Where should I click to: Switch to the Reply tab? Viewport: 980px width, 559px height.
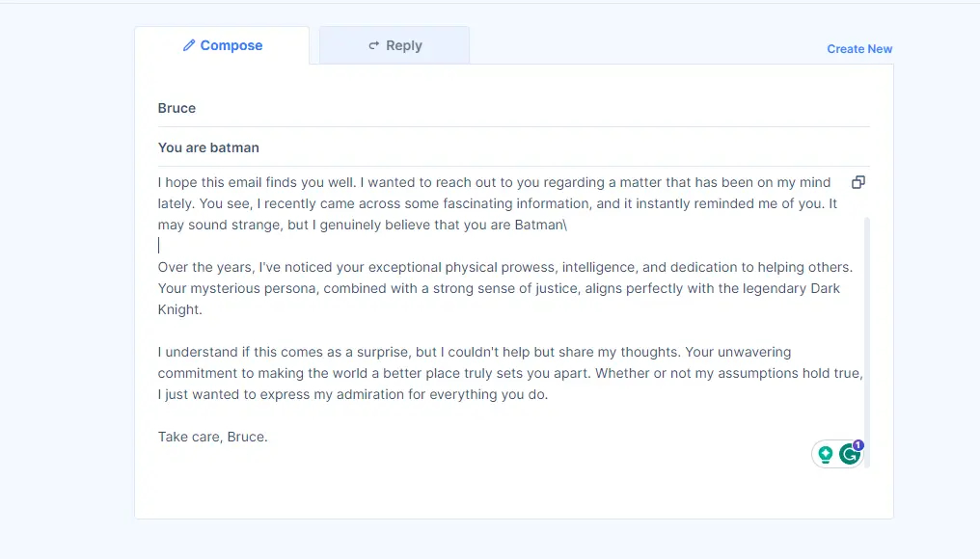coord(395,45)
